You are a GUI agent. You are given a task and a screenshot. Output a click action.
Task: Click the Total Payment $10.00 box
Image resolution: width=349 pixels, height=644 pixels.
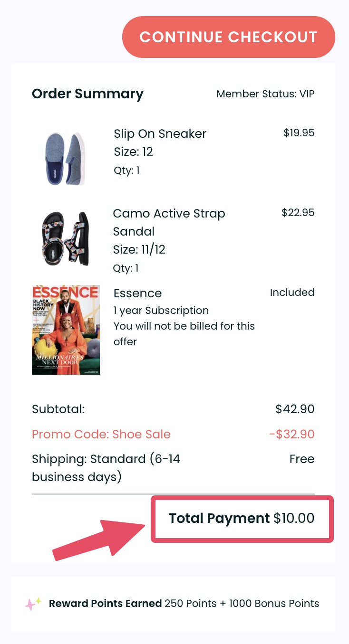(x=242, y=519)
